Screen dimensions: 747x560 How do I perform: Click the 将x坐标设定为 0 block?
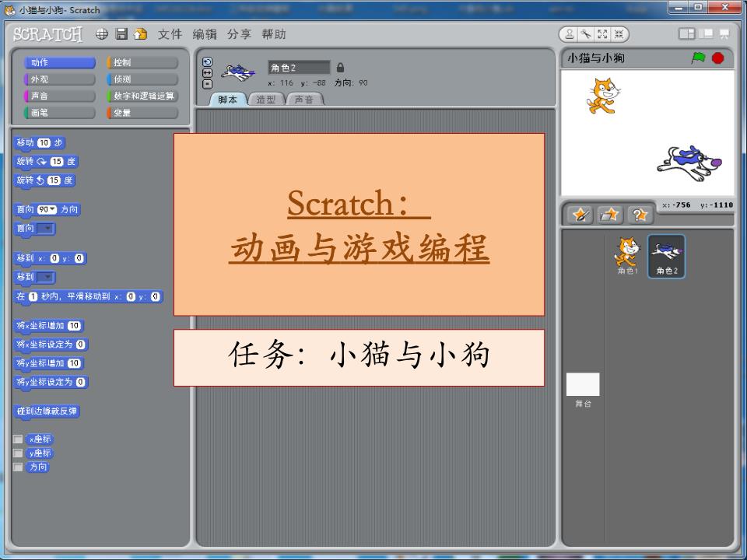pos(51,345)
